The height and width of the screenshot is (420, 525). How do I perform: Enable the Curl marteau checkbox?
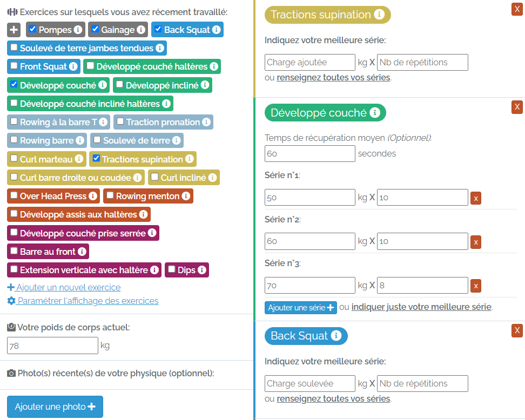click(x=14, y=158)
